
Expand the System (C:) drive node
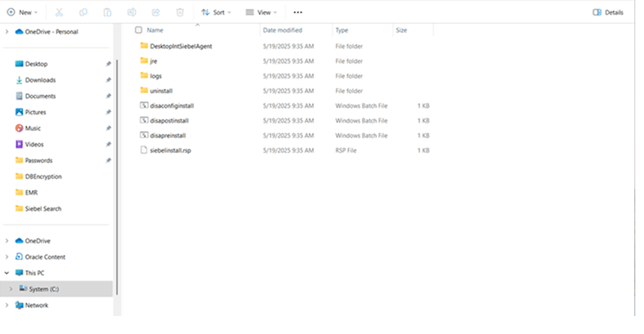click(11, 289)
